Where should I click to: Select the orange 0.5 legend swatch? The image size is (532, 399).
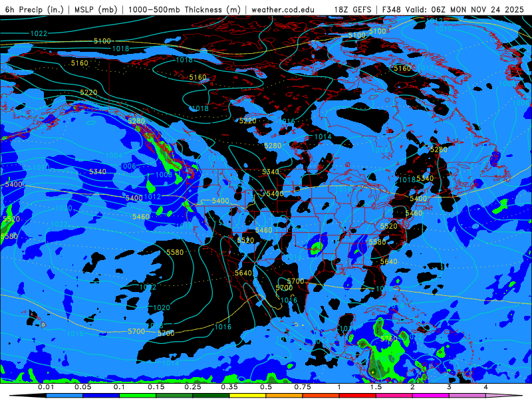[x=285, y=396]
